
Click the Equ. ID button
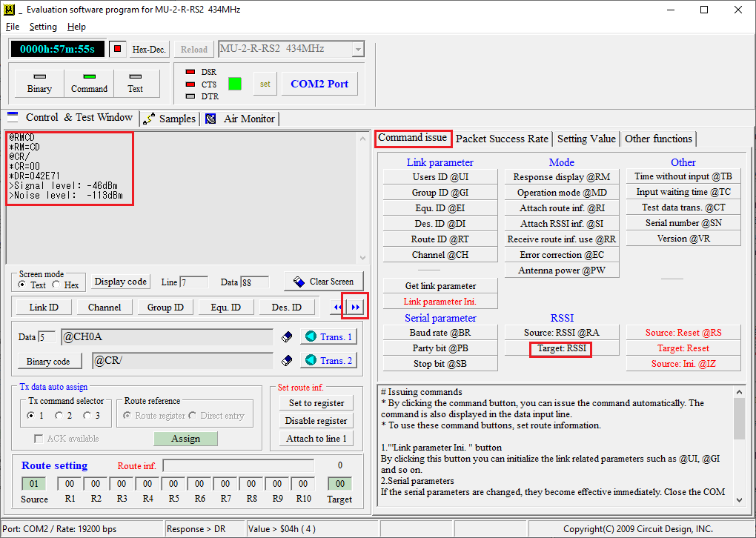(x=225, y=307)
